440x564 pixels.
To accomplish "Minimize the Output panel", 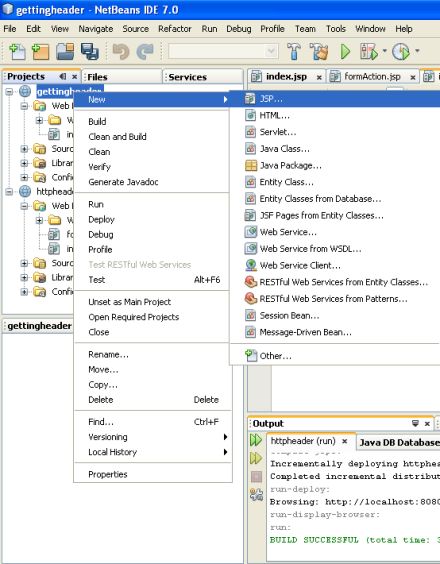I will click(415, 423).
